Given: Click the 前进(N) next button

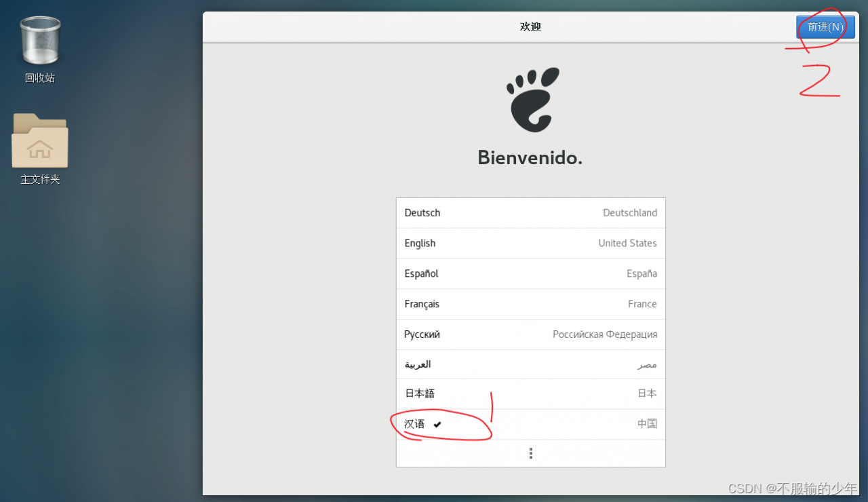Looking at the screenshot, I should (x=825, y=27).
